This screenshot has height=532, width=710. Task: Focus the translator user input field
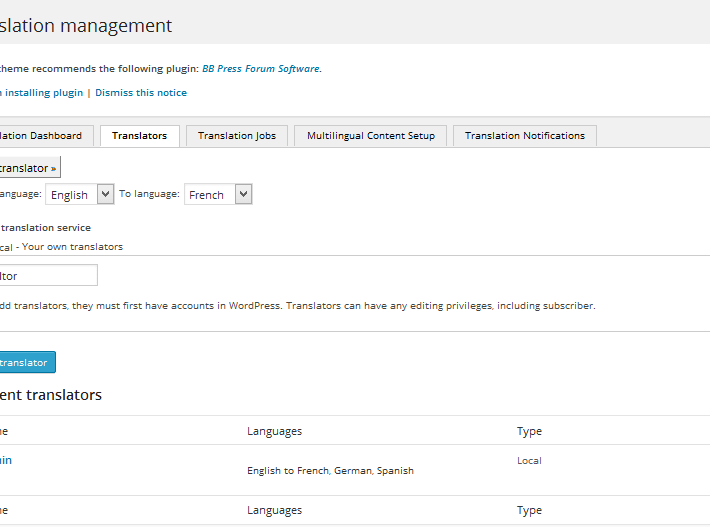point(47,275)
